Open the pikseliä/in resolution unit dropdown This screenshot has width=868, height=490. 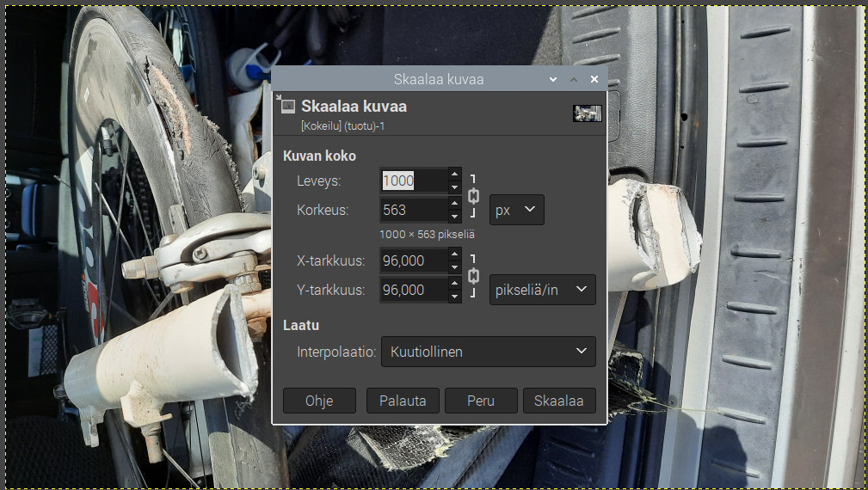542,290
